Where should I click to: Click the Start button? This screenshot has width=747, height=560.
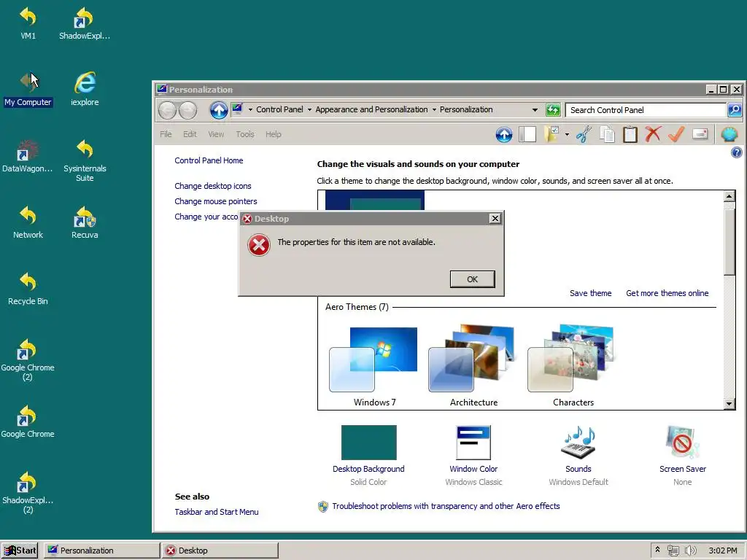20,550
